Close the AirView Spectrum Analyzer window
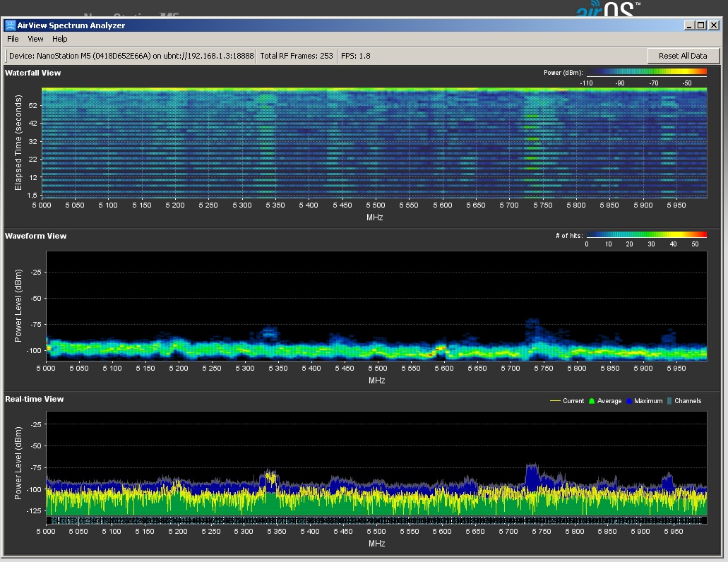The height and width of the screenshot is (562, 728). pyautogui.click(x=713, y=25)
